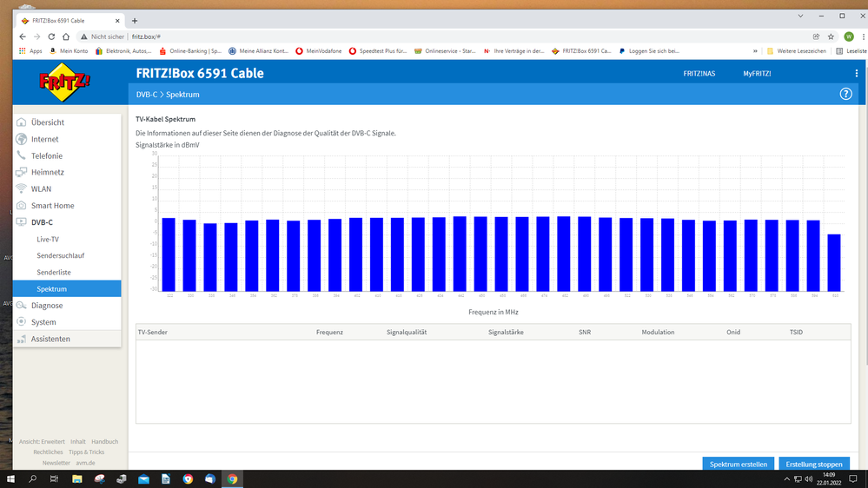This screenshot has height=488, width=868.
Task: Click the Übersicht home icon in sidebar
Action: coord(21,122)
